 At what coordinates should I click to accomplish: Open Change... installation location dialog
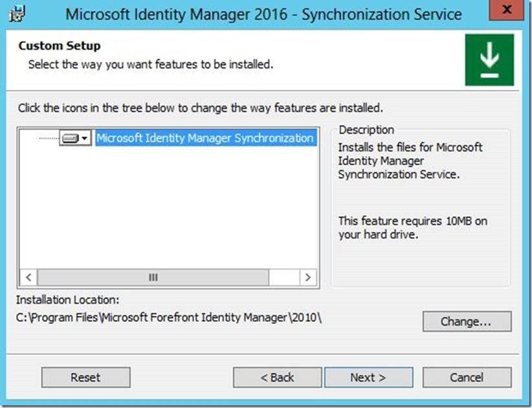pos(467,321)
